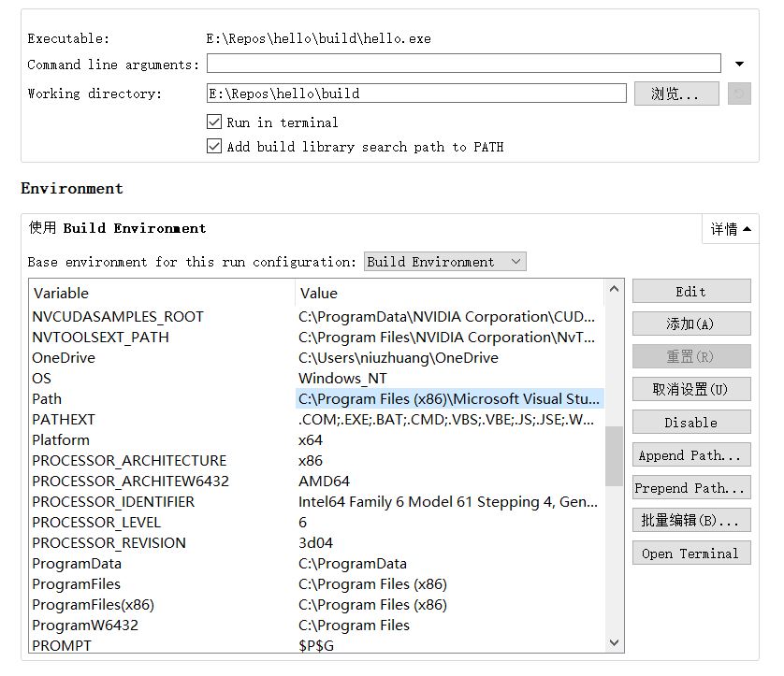Toggle the Run in terminal checkbox
Image resolution: width=784 pixels, height=676 pixels.
pyautogui.click(x=213, y=122)
